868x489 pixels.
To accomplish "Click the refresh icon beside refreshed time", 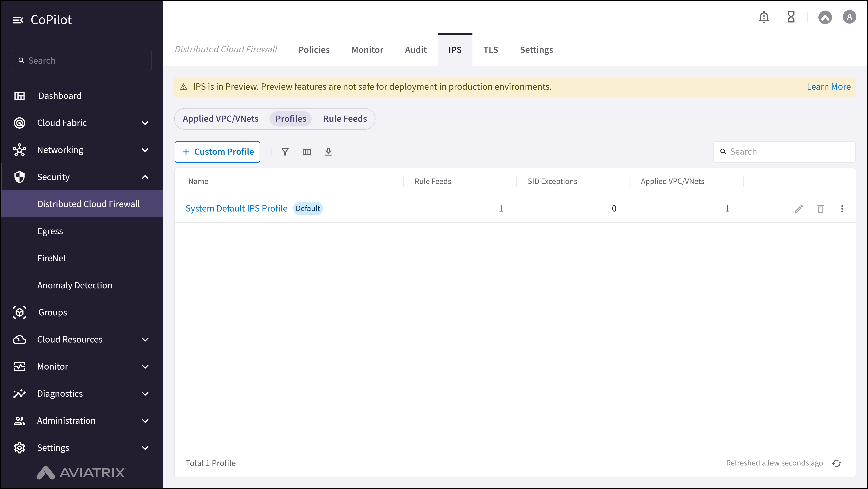I will click(x=837, y=463).
